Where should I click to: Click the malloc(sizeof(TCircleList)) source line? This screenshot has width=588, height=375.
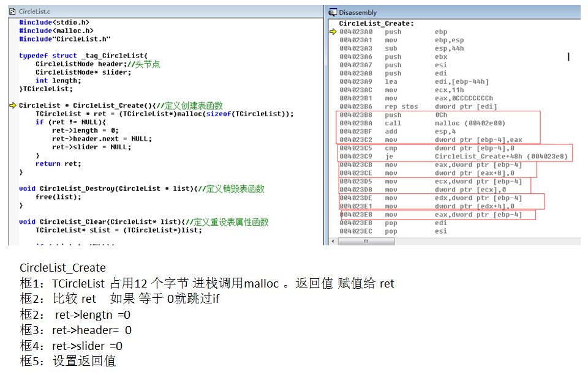click(165, 114)
